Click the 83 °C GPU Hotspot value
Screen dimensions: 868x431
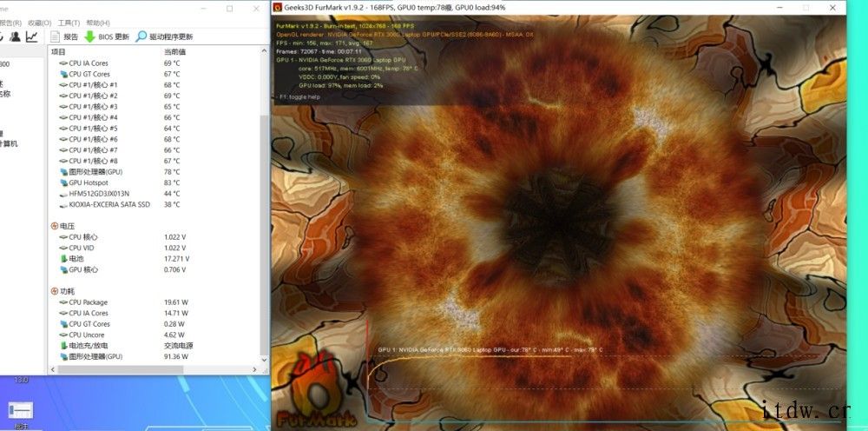172,182
